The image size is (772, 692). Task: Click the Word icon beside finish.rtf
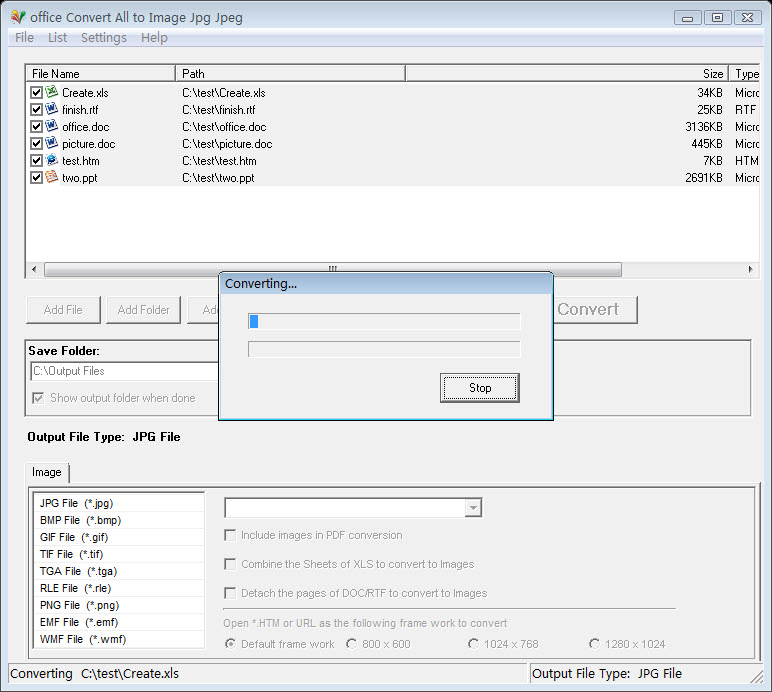point(52,109)
